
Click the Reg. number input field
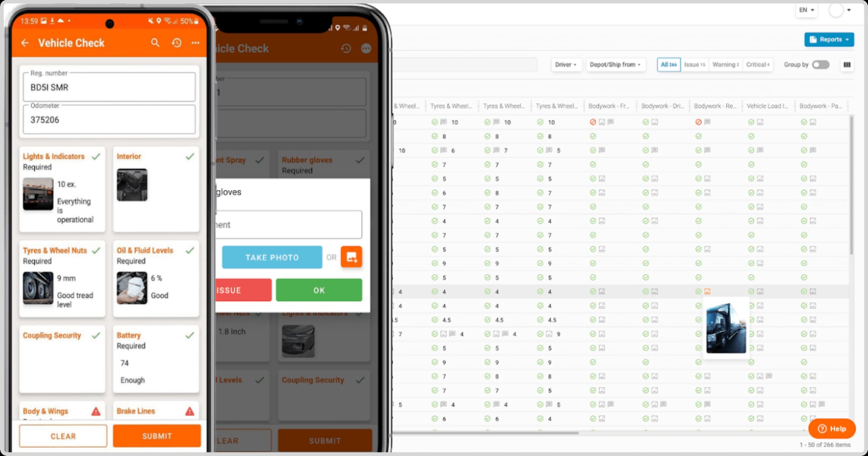pyautogui.click(x=110, y=87)
